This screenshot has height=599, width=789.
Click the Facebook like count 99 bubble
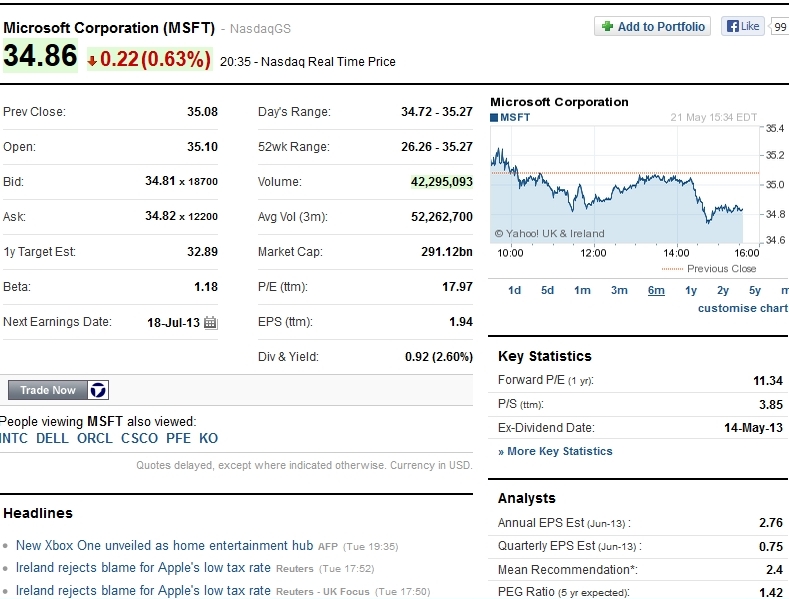pos(779,26)
